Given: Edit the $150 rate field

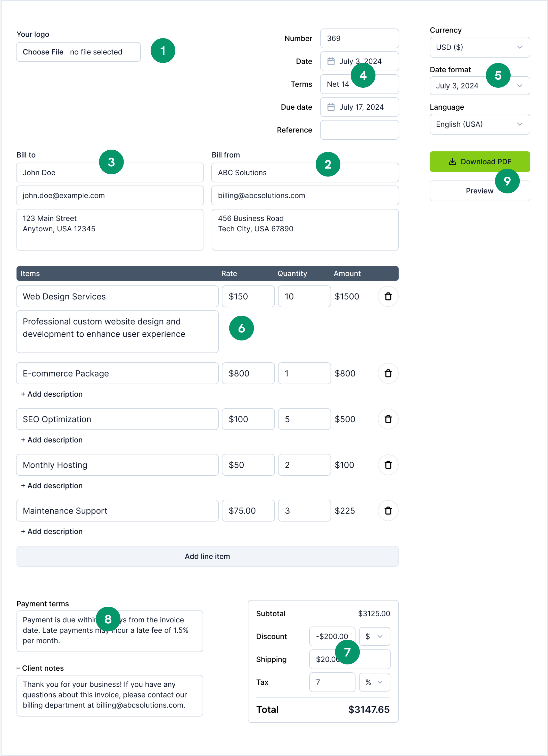Looking at the screenshot, I should (x=248, y=296).
